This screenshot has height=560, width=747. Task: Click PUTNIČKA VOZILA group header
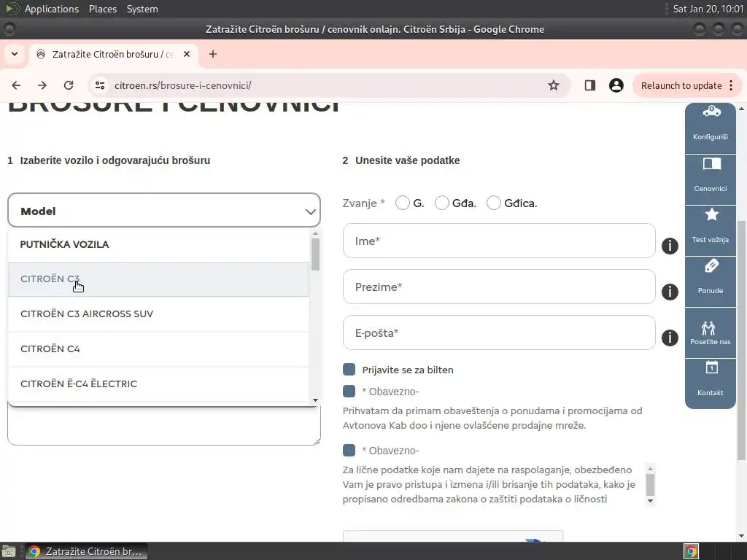click(64, 244)
